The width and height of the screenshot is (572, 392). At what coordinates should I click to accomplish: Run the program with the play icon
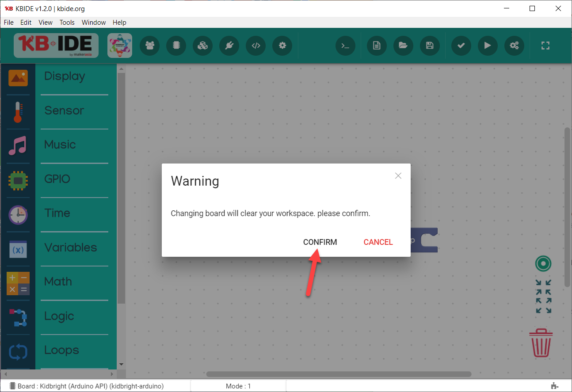click(x=487, y=46)
